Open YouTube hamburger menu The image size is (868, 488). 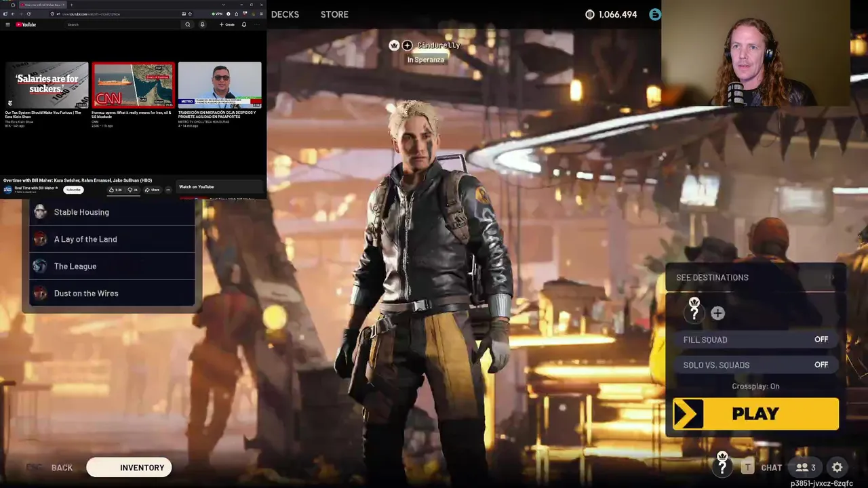point(7,24)
